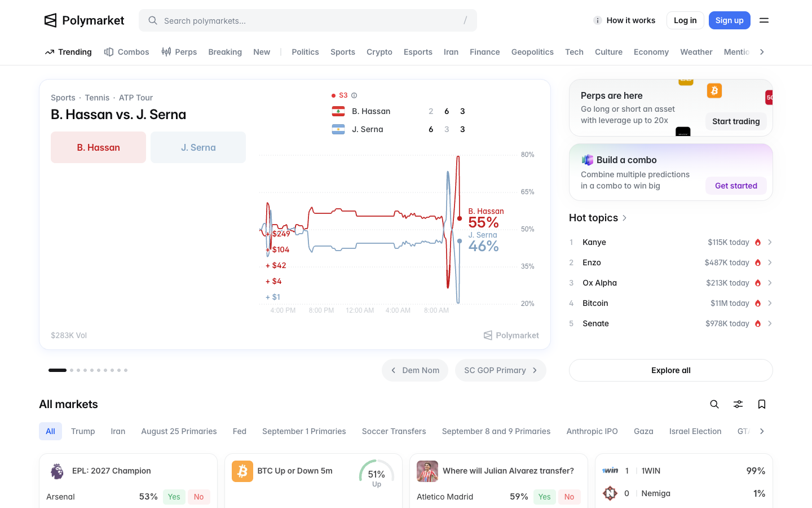
Task: Click the Sign up button
Action: [x=730, y=20]
